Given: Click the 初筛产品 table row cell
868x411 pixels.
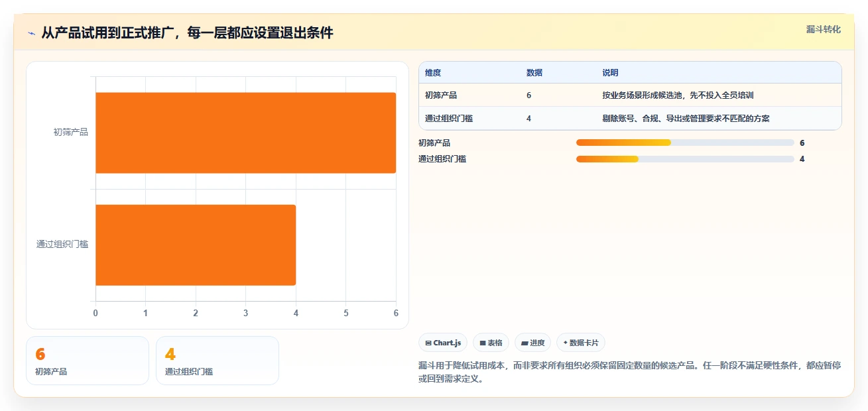Looking at the screenshot, I should pos(441,95).
